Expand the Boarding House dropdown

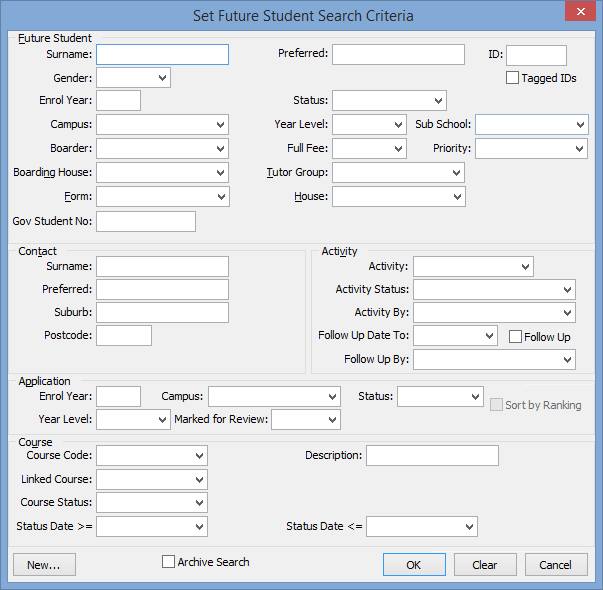[x=162, y=173]
